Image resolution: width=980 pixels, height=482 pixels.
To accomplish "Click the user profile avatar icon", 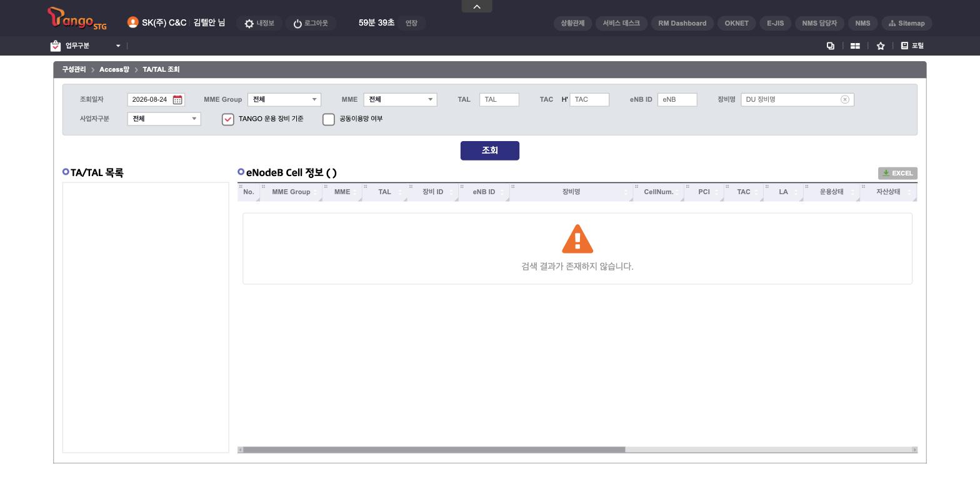I will [x=132, y=22].
